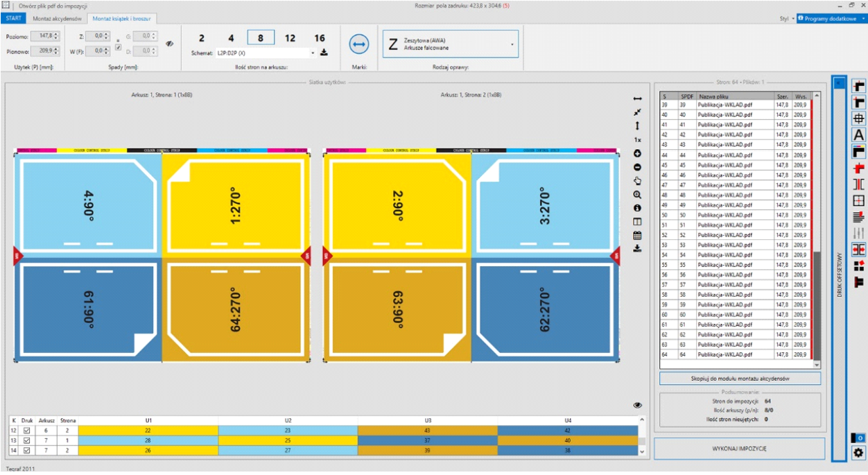868x475 pixels.
Task: Click the info icon in canvas toolbar
Action: [x=637, y=208]
